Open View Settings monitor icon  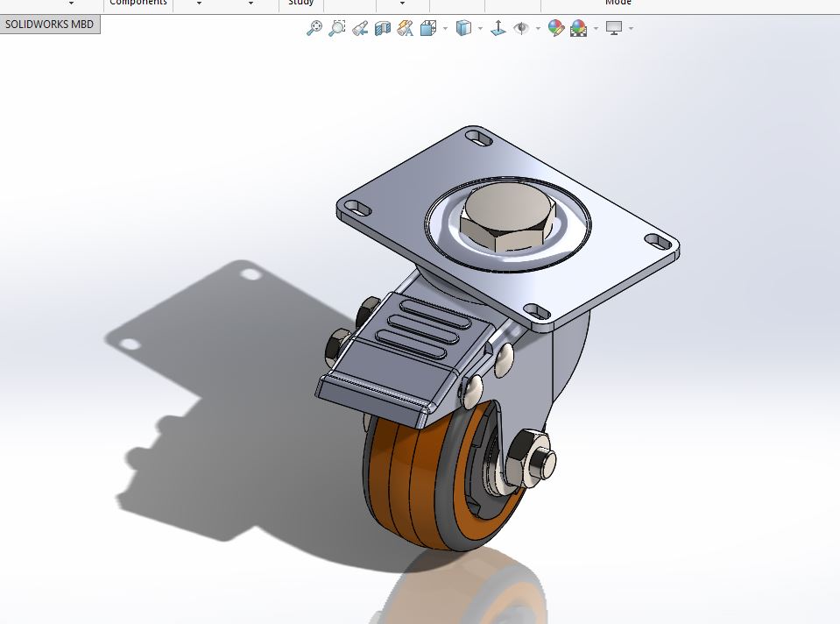[614, 28]
